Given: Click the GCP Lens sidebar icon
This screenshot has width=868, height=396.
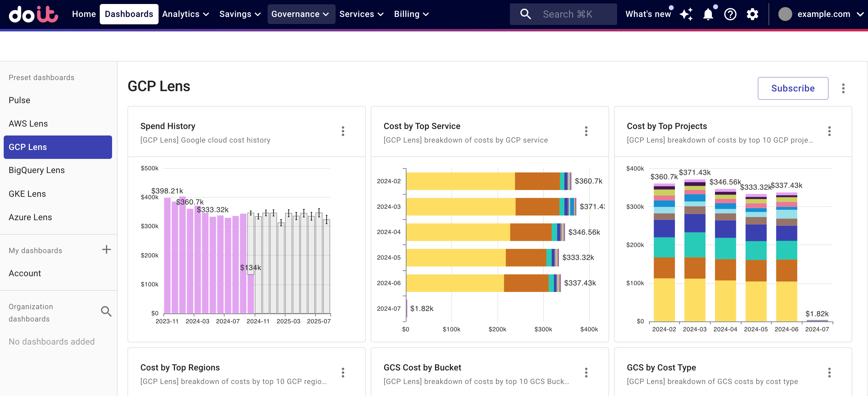Looking at the screenshot, I should pyautogui.click(x=58, y=147).
